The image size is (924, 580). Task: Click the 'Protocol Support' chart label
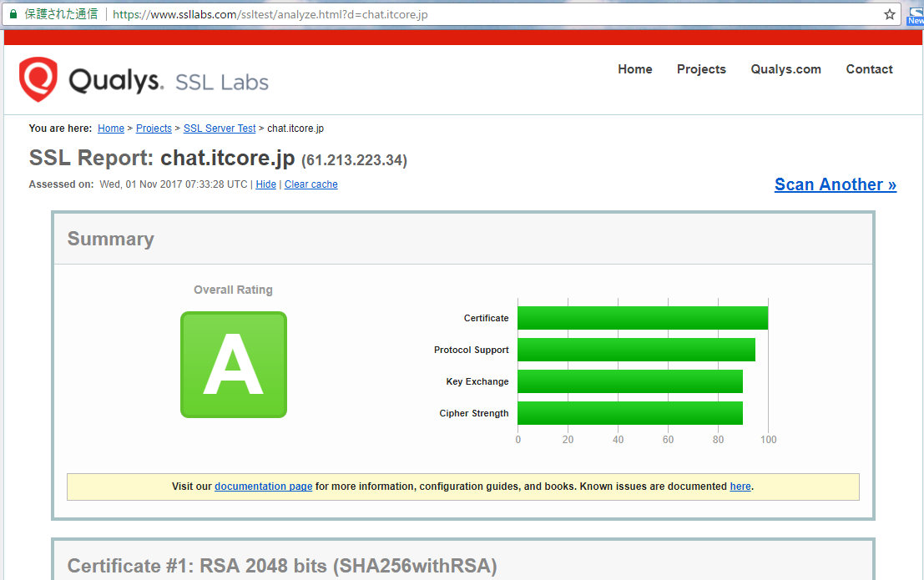click(472, 350)
